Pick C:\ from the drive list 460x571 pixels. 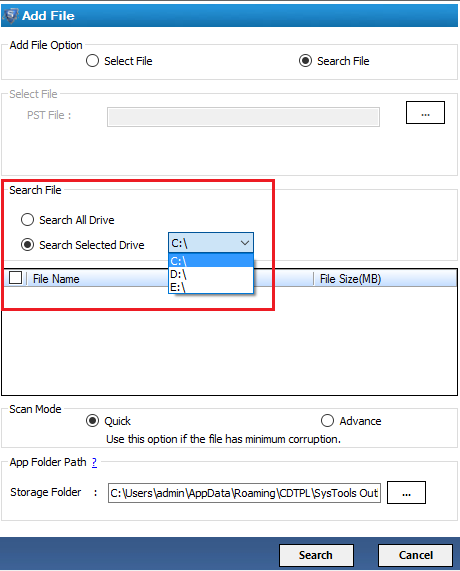(211, 261)
